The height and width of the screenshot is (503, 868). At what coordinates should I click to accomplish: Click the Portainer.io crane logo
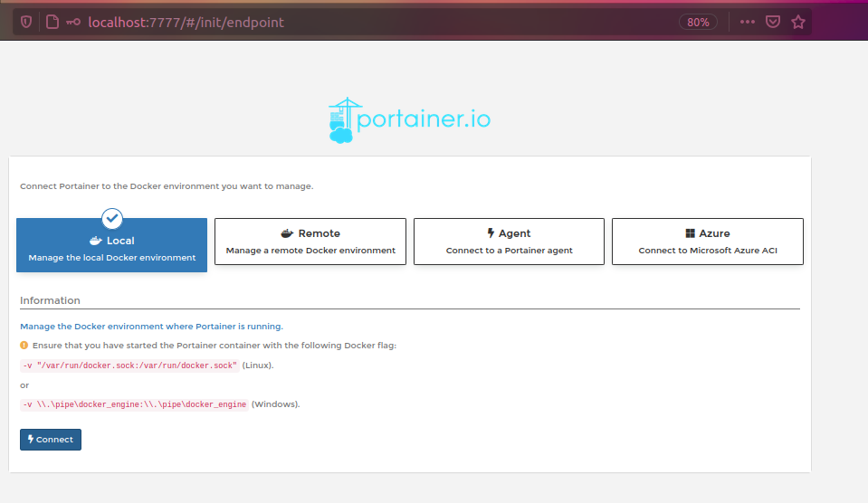[x=340, y=121]
